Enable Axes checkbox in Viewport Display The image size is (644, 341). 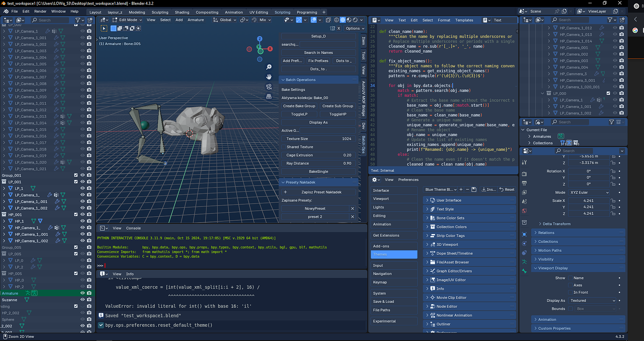570,285
